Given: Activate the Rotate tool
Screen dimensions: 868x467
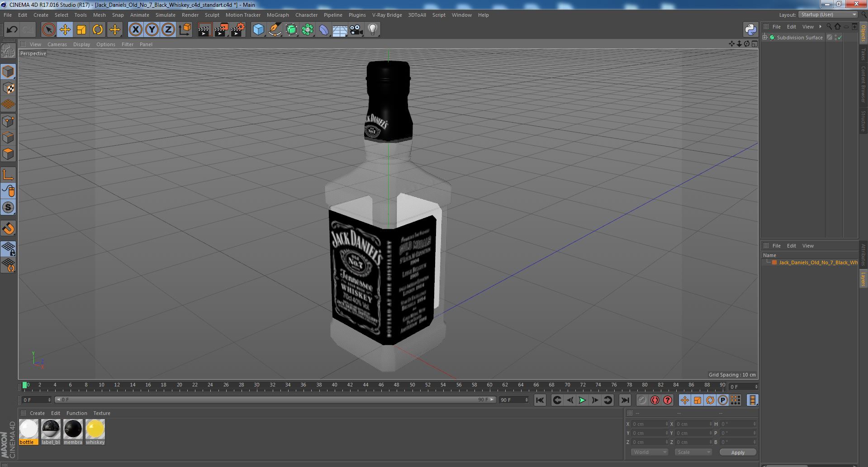Looking at the screenshot, I should point(98,30).
